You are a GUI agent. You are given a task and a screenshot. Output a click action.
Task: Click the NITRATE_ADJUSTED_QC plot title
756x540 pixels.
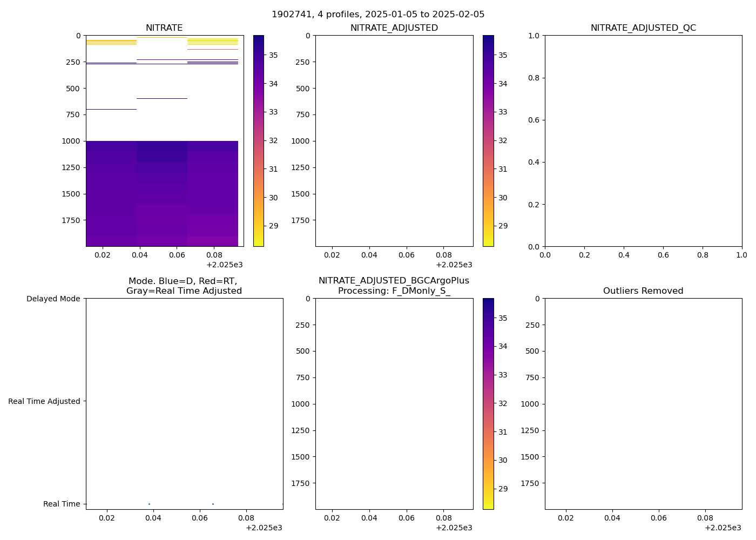(643, 28)
